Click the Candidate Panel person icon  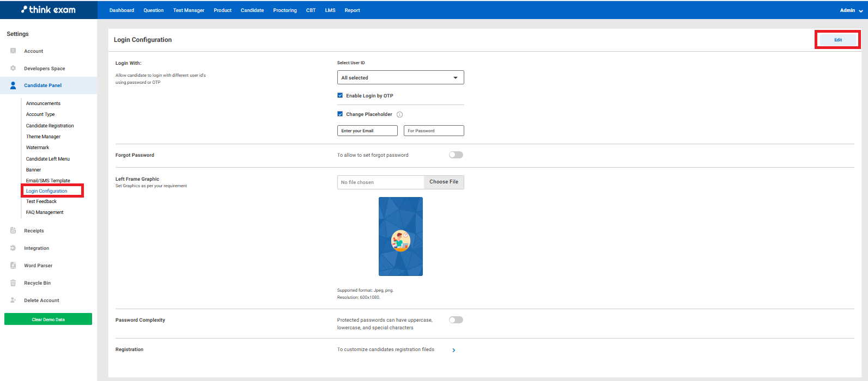tap(13, 85)
